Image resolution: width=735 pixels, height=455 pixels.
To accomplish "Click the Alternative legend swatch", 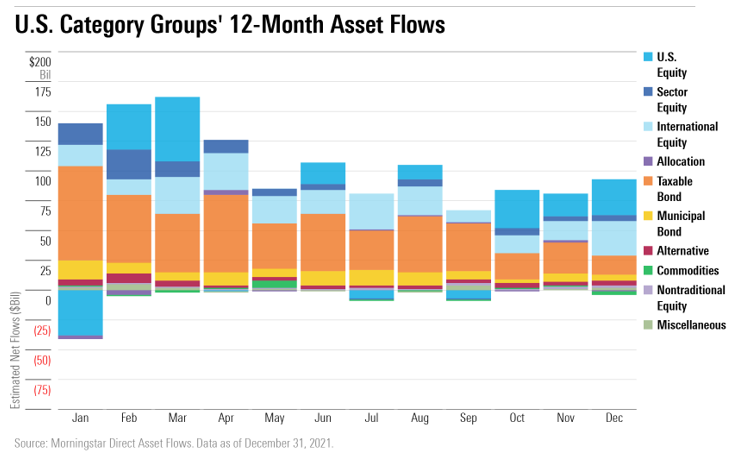I will (647, 251).
